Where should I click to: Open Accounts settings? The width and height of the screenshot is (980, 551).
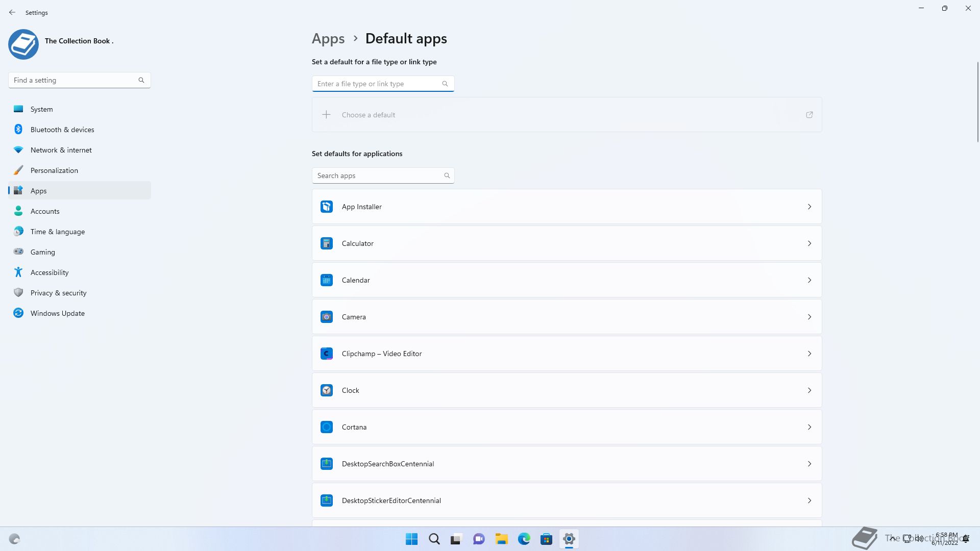80,211
